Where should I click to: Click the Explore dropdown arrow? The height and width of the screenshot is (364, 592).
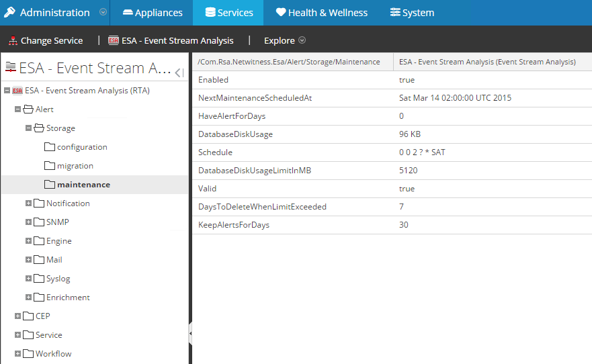(x=302, y=40)
